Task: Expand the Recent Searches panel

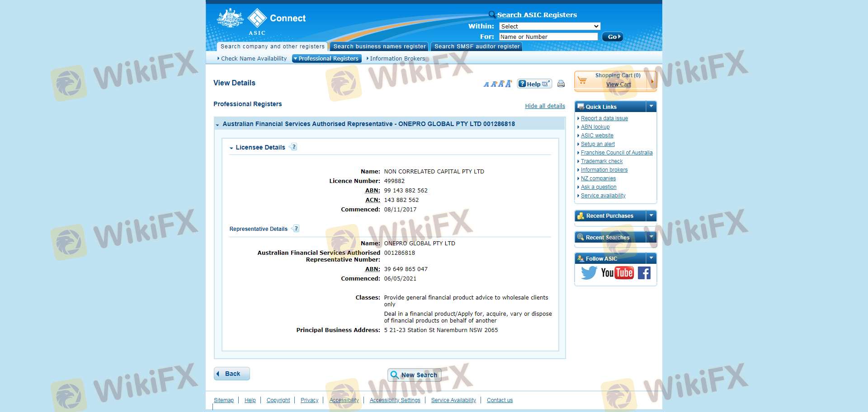Action: tap(651, 237)
